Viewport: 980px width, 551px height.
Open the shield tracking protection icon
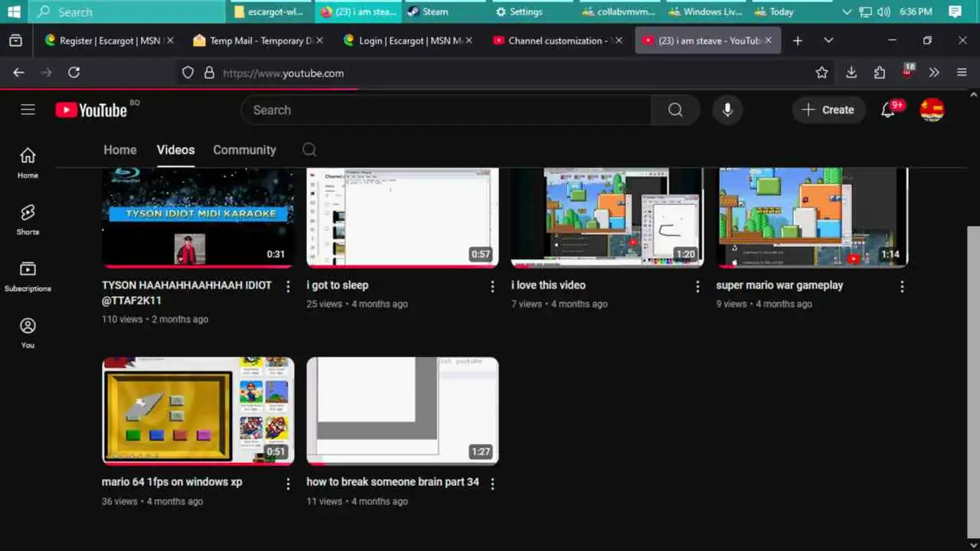click(188, 73)
